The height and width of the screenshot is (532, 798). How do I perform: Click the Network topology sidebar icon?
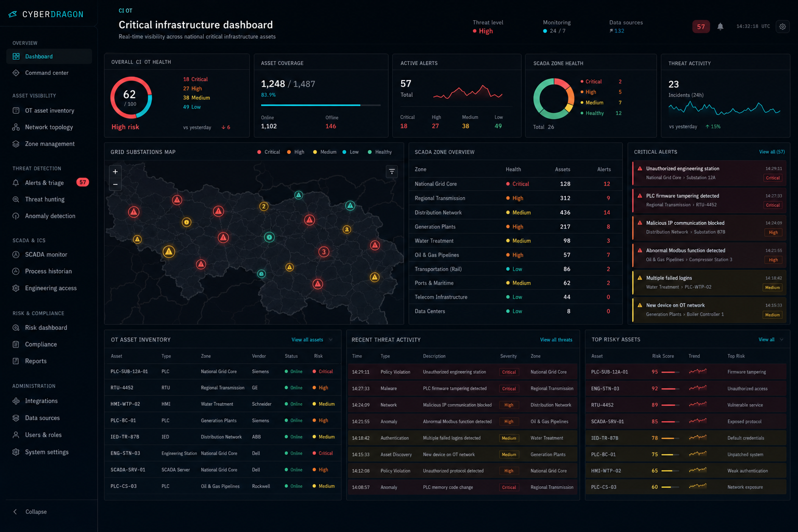(x=16, y=127)
